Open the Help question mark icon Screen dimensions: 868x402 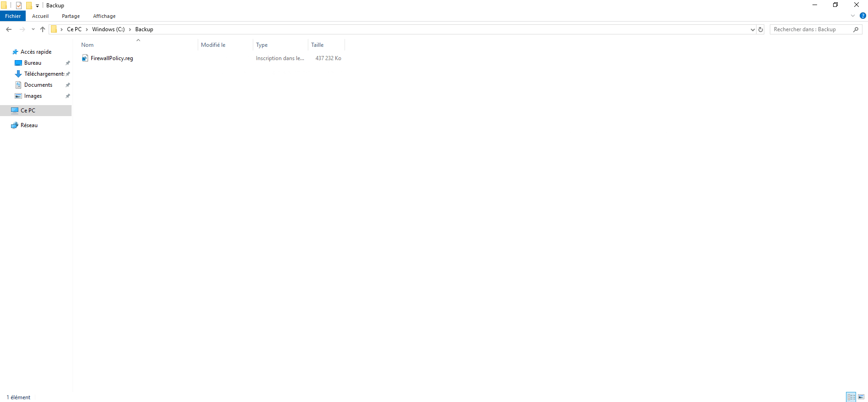click(862, 16)
